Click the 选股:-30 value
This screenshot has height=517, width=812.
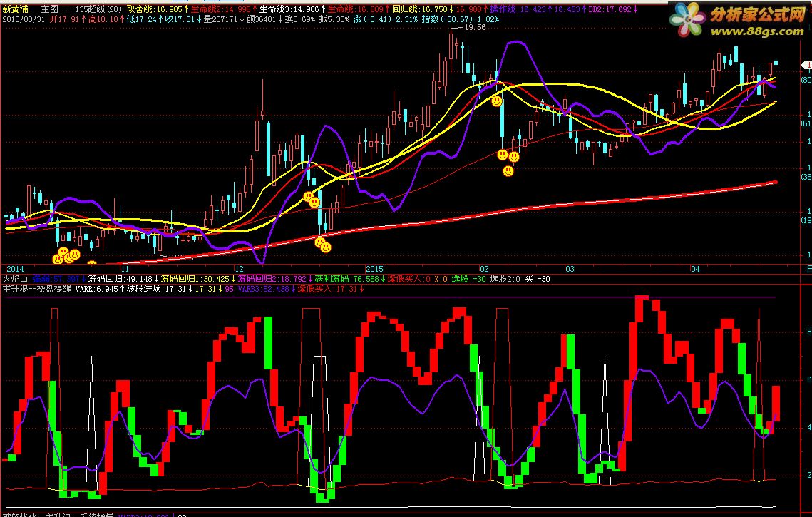(x=468, y=279)
